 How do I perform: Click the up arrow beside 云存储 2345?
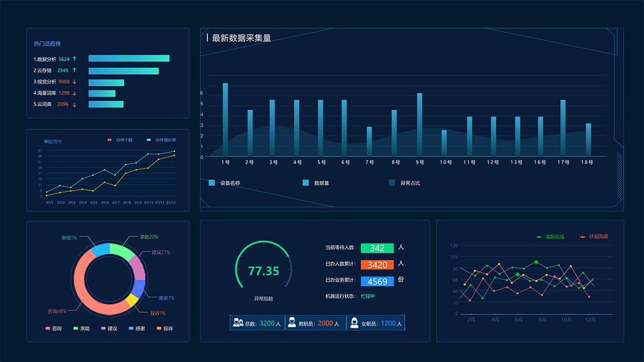[x=74, y=70]
